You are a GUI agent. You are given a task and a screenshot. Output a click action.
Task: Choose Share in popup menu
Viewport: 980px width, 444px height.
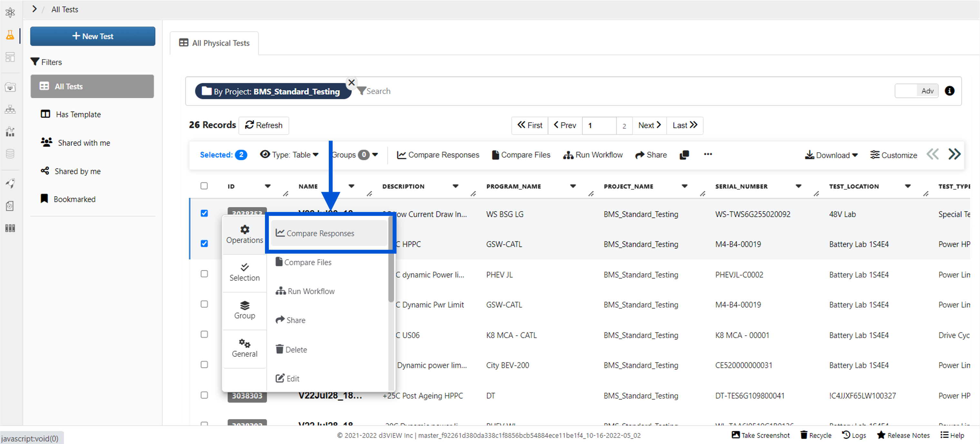(x=290, y=320)
